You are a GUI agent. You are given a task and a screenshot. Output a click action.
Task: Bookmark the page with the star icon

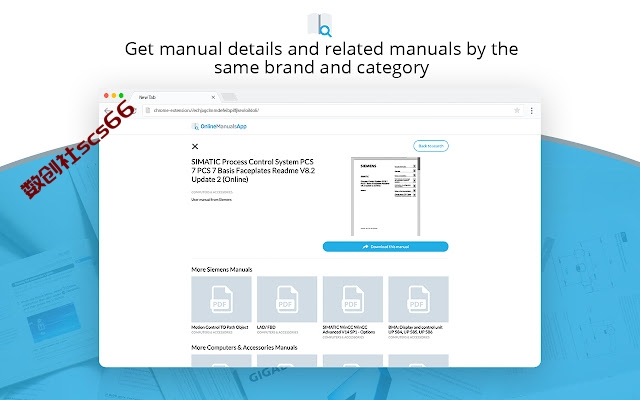(x=517, y=110)
